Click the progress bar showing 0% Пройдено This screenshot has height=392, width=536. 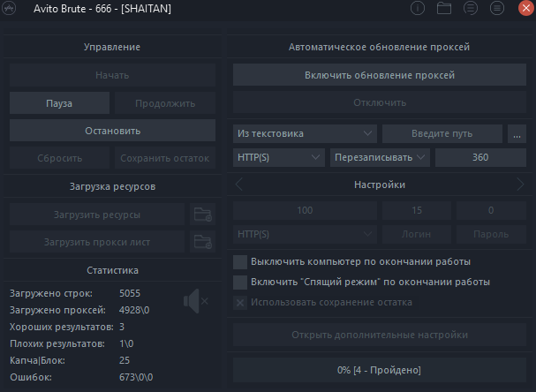(x=380, y=369)
